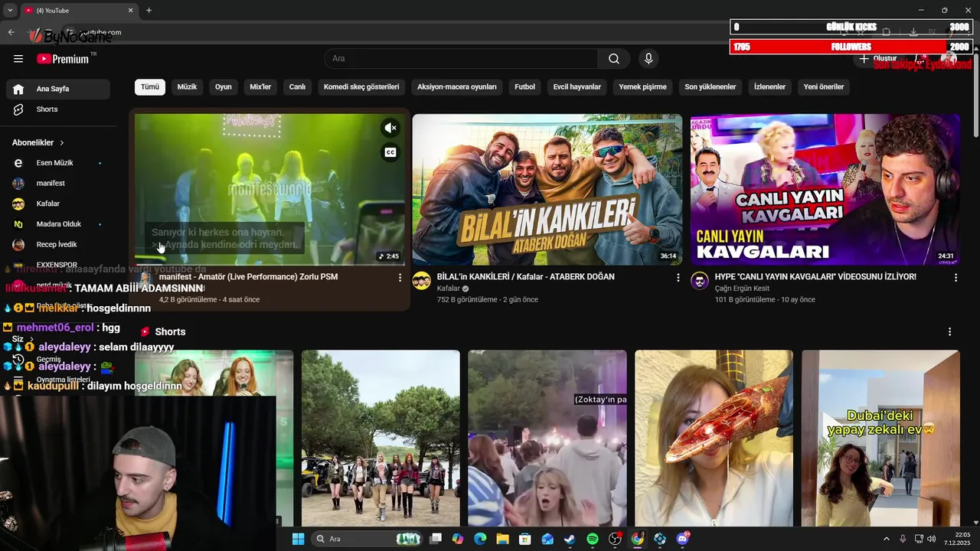
Task: Select the Tümü filter chip
Action: (150, 87)
